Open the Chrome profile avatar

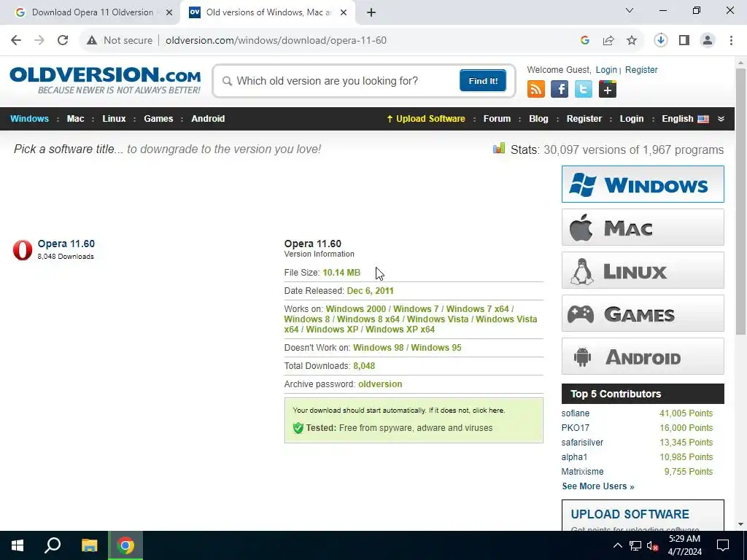pyautogui.click(x=708, y=41)
